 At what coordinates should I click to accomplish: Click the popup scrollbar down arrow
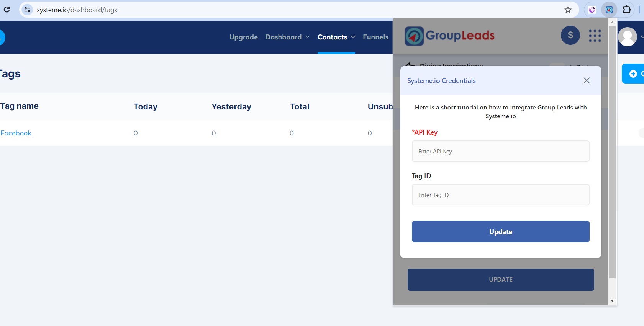pyautogui.click(x=612, y=301)
